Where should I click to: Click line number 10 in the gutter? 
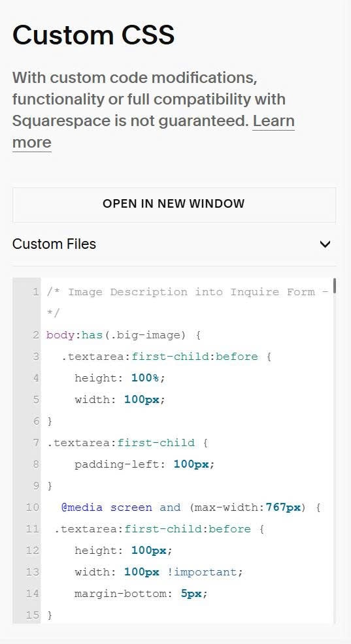[x=33, y=507]
